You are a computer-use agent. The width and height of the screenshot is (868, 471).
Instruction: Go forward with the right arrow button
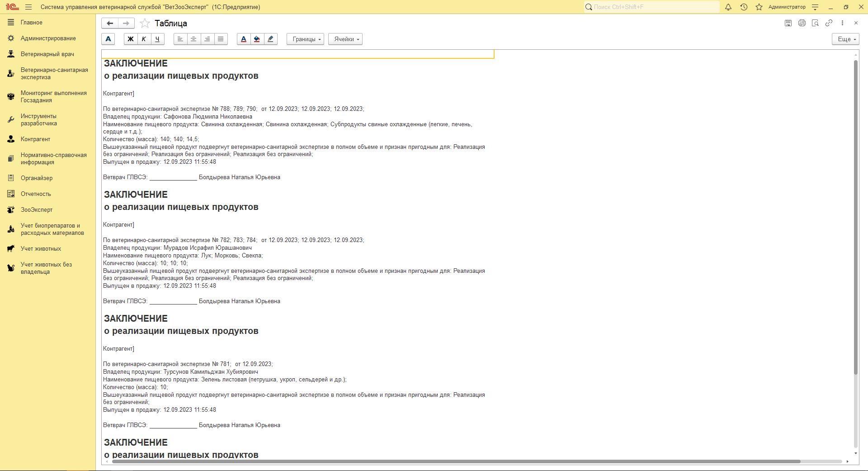tap(126, 23)
